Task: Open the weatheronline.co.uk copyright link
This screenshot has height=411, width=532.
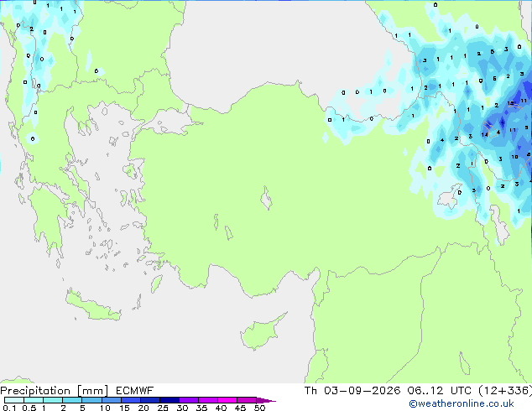Action: [x=462, y=403]
